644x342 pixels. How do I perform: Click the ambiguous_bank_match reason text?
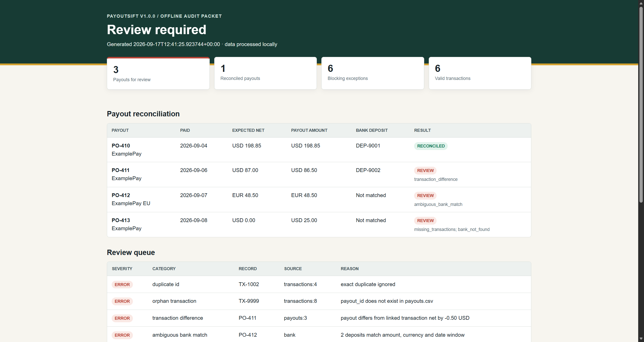(x=438, y=204)
